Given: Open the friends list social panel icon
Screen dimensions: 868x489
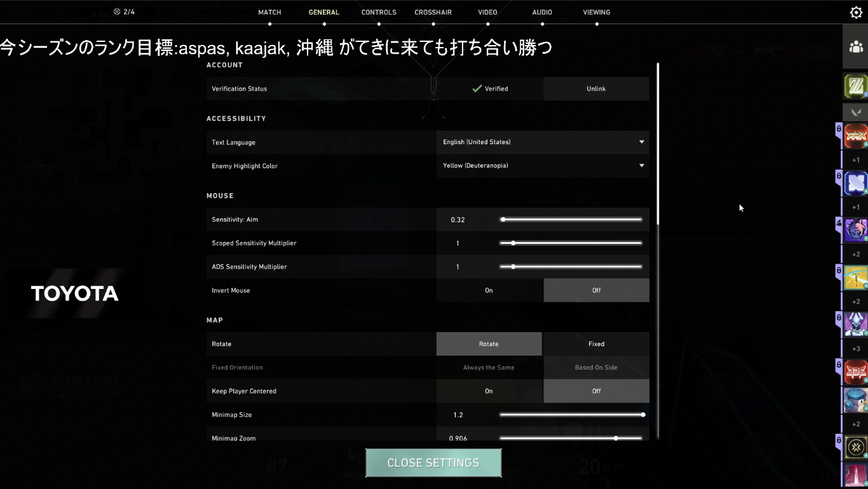Looking at the screenshot, I should pos(856,47).
